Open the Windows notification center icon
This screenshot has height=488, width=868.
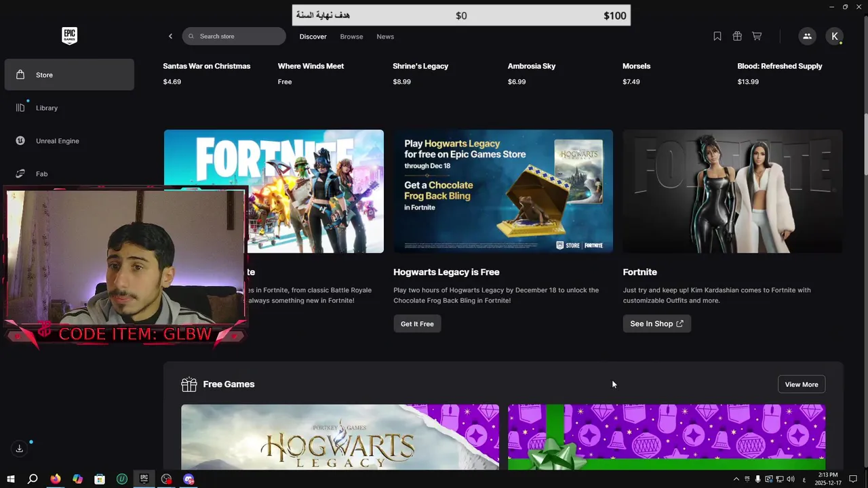[853, 479]
